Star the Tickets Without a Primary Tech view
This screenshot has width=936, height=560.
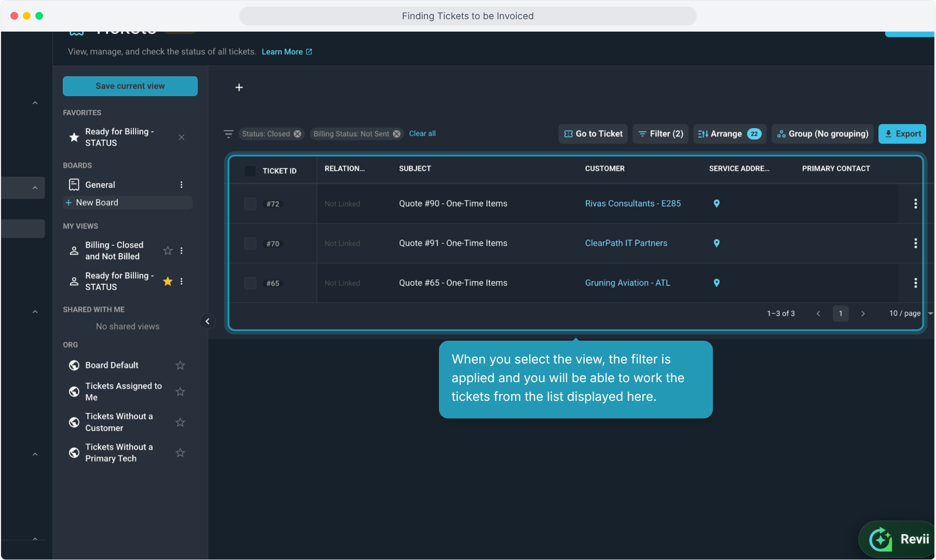point(180,453)
